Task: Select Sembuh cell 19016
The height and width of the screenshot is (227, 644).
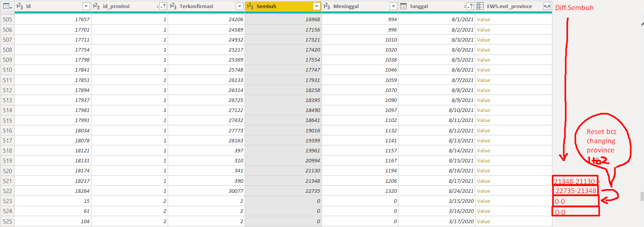Action: (283, 131)
